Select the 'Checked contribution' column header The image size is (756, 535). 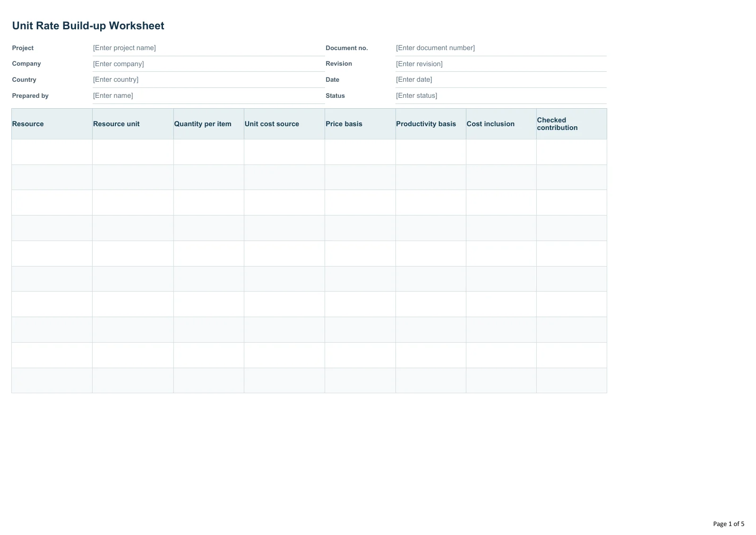572,124
